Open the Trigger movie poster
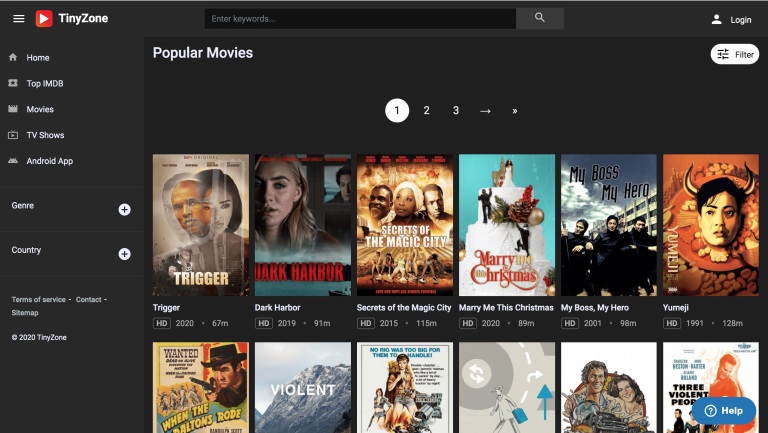768x433 pixels. 201,225
